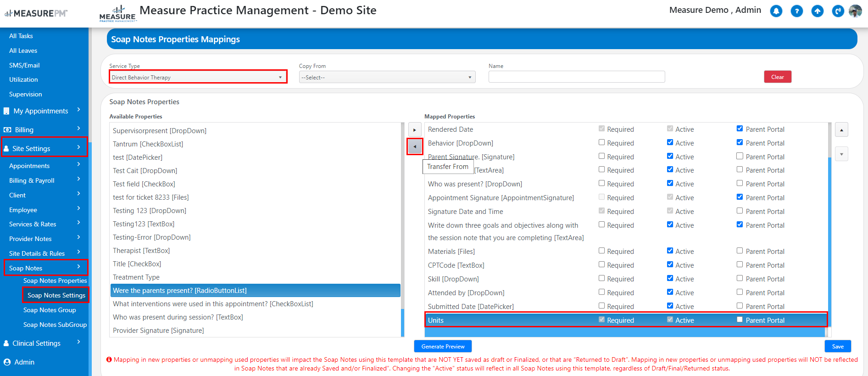Open All Leaves in sidebar

coord(23,51)
